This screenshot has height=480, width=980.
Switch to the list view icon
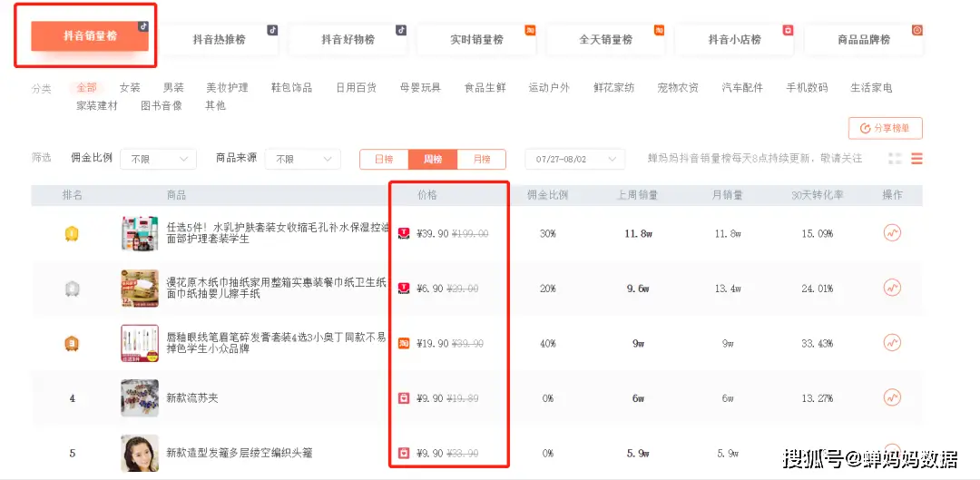pos(916,159)
